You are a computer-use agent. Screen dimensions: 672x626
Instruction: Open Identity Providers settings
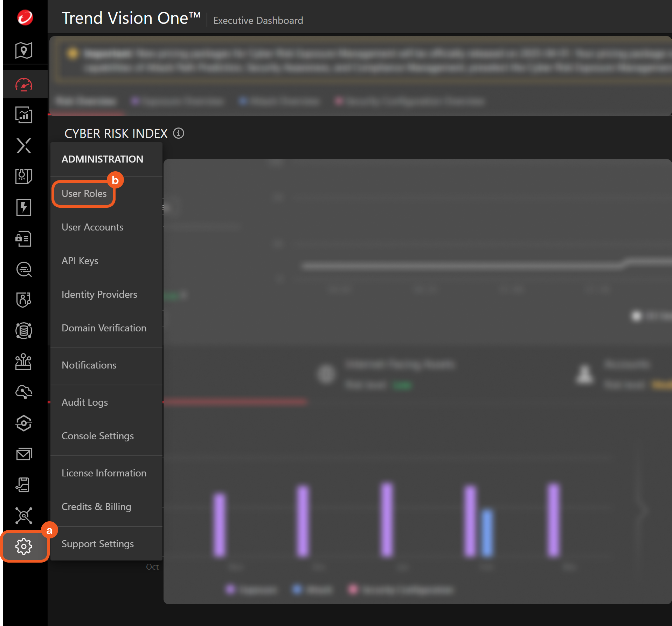click(x=99, y=294)
